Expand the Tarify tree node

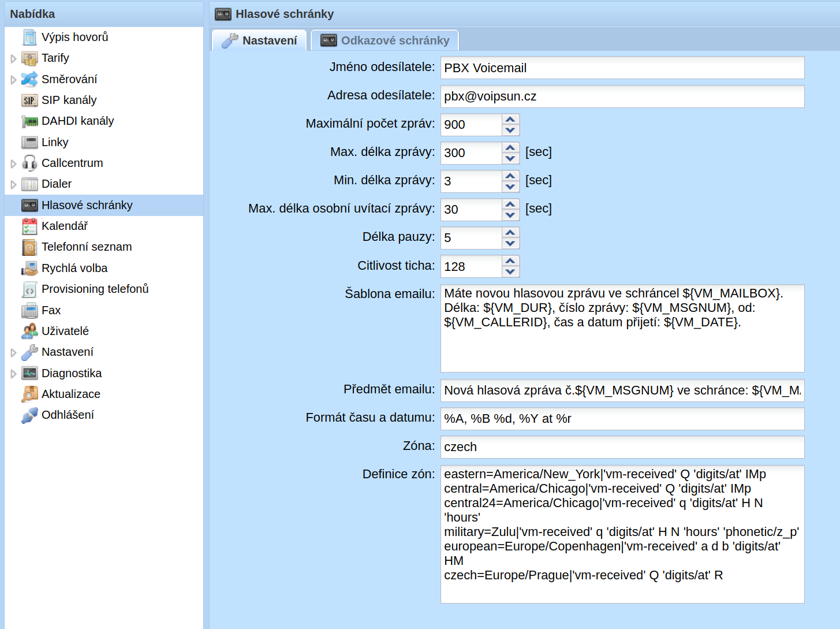tap(13, 58)
